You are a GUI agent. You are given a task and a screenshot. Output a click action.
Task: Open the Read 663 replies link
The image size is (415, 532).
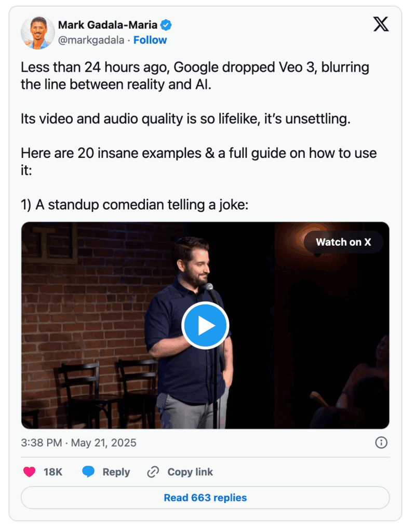[x=205, y=498]
